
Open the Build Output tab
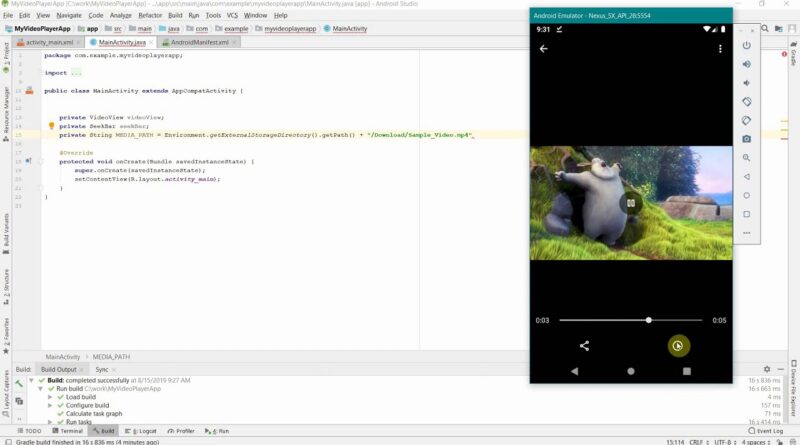click(59, 369)
